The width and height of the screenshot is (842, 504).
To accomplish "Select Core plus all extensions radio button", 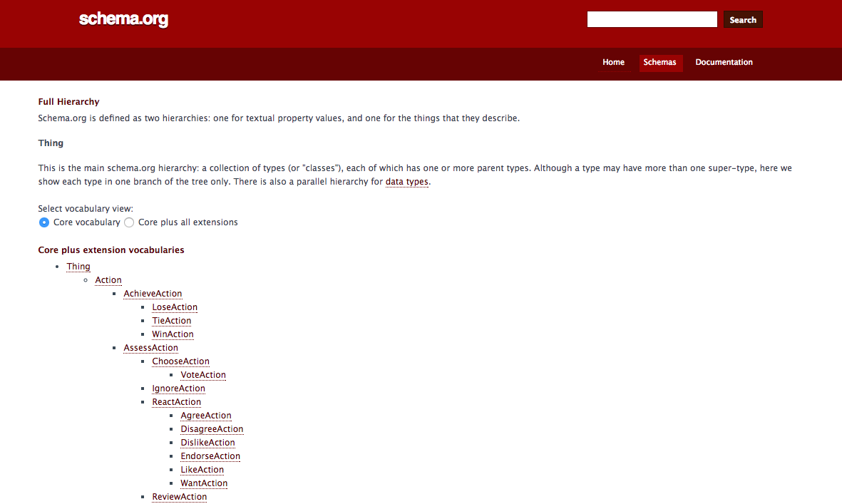I will point(129,222).
